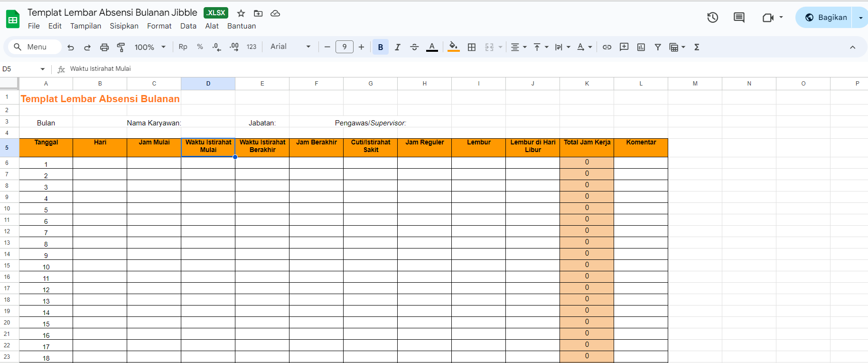The width and height of the screenshot is (868, 363).
Task: Click the Bagikan share button
Action: click(824, 18)
